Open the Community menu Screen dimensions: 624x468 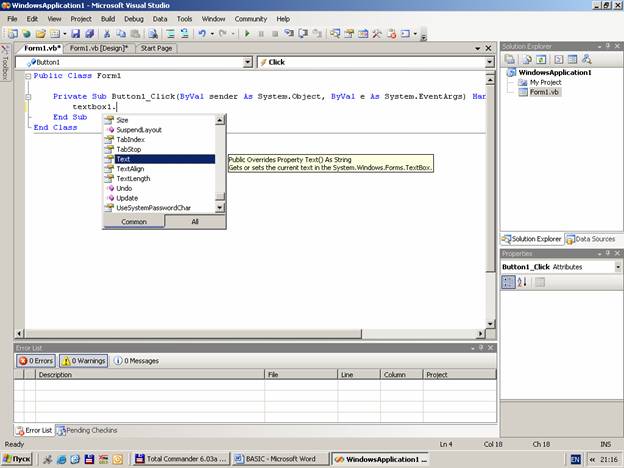tap(251, 19)
